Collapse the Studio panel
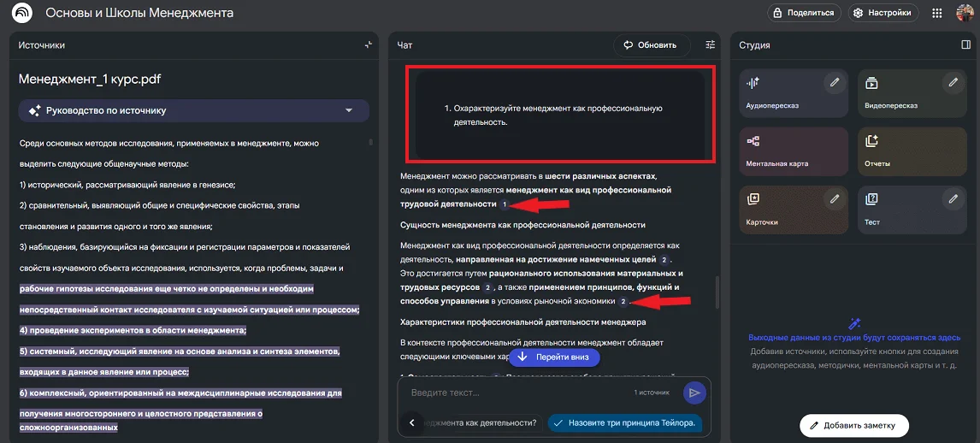Image resolution: width=980 pixels, height=443 pixels. (x=965, y=45)
